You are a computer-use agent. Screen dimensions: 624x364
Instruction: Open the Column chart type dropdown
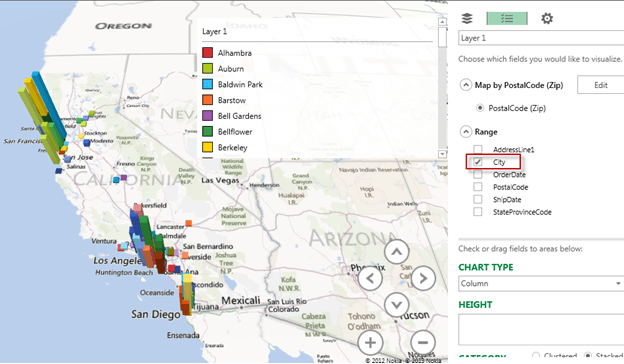click(x=541, y=284)
